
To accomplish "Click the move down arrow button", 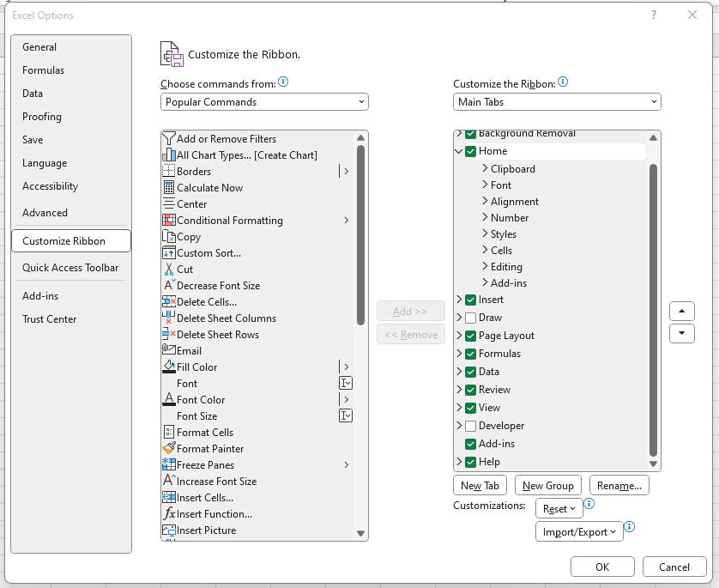I will click(681, 333).
